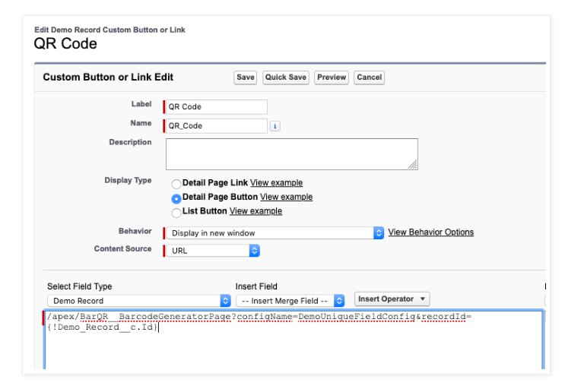
Task: Preview the custom button
Action: tap(332, 77)
